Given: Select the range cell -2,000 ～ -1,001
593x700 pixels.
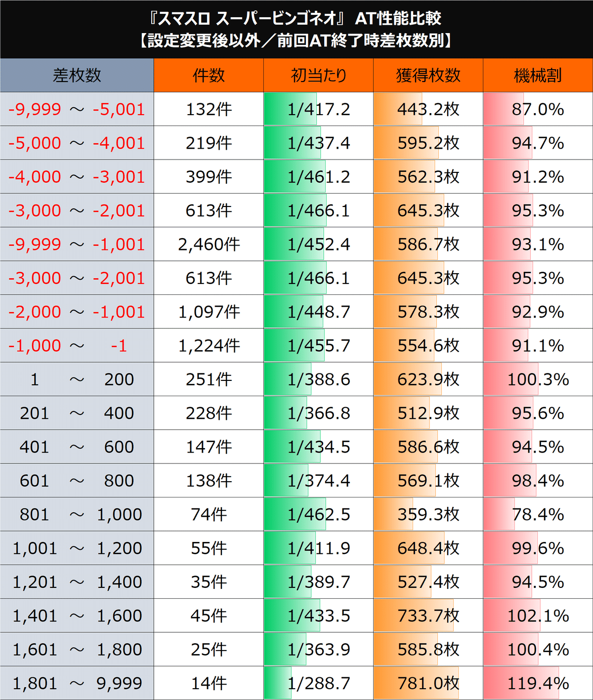Looking at the screenshot, I should coord(77,312).
